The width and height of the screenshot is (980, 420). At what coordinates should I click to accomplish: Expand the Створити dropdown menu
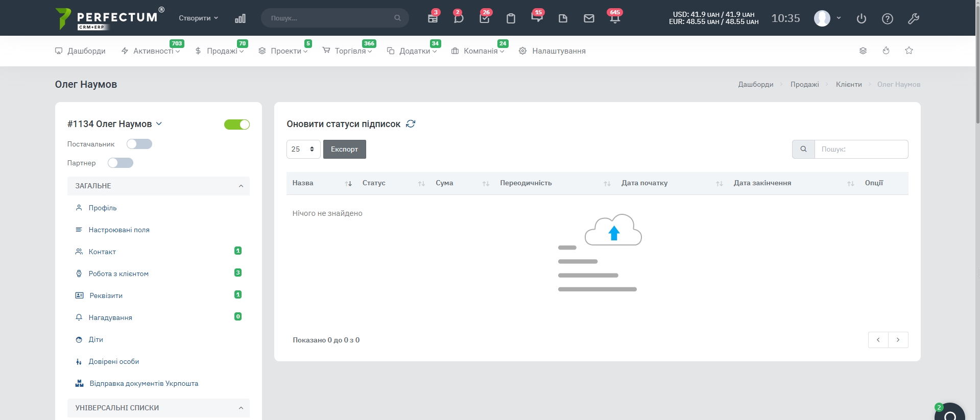(198, 18)
